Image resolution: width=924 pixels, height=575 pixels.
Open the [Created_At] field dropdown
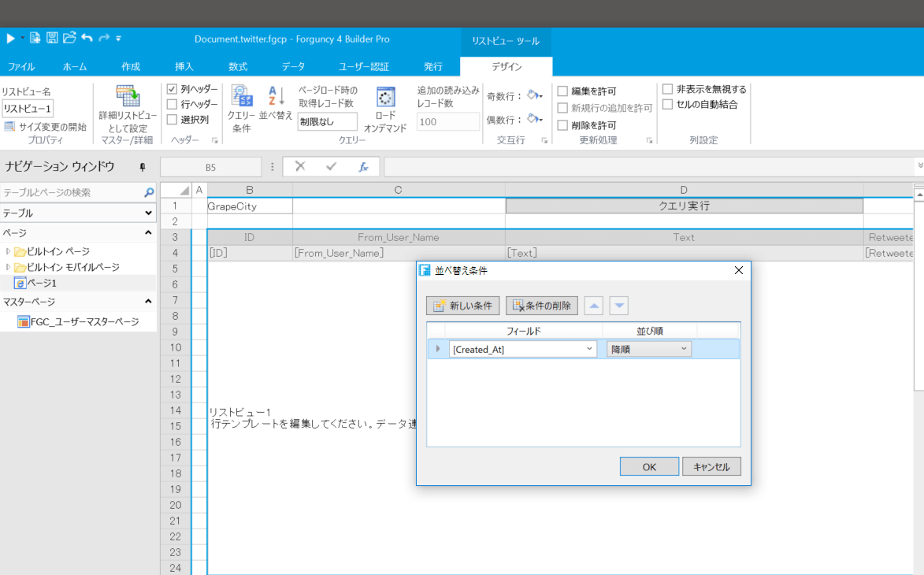tap(589, 349)
